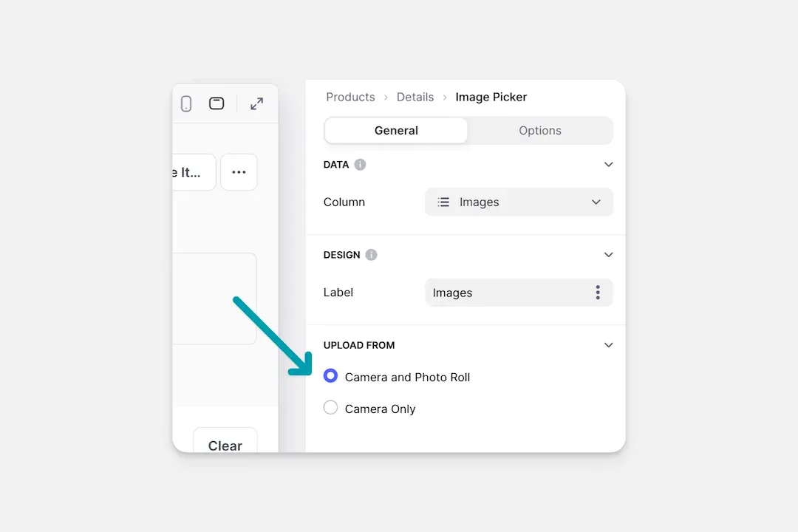Open the three-dots more actions button

[239, 172]
